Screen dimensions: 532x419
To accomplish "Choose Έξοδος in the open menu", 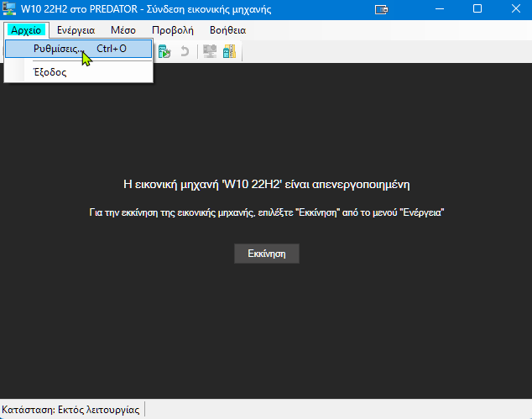I will click(78, 72).
